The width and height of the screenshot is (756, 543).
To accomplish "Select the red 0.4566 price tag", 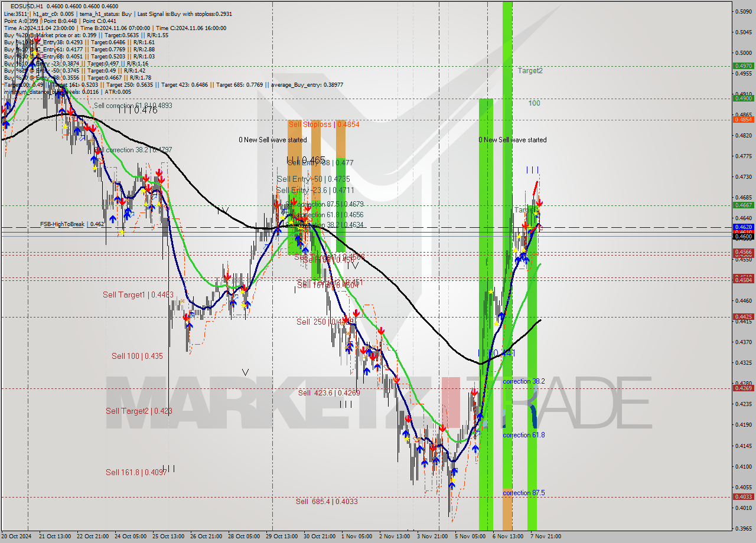I will pyautogui.click(x=743, y=252).
